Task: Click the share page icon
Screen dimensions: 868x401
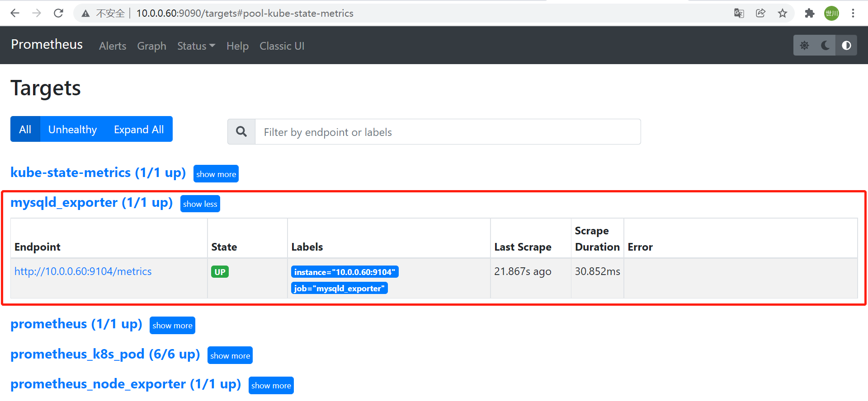Action: click(x=761, y=13)
